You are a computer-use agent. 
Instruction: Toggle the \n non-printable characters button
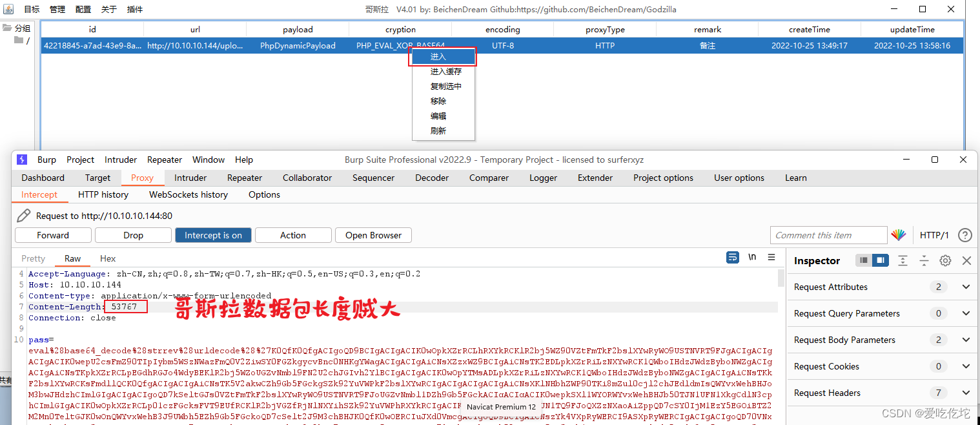pos(752,257)
